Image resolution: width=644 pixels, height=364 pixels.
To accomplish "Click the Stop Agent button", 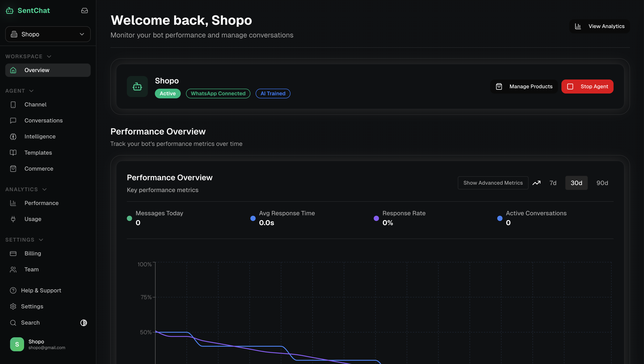I will click(587, 87).
